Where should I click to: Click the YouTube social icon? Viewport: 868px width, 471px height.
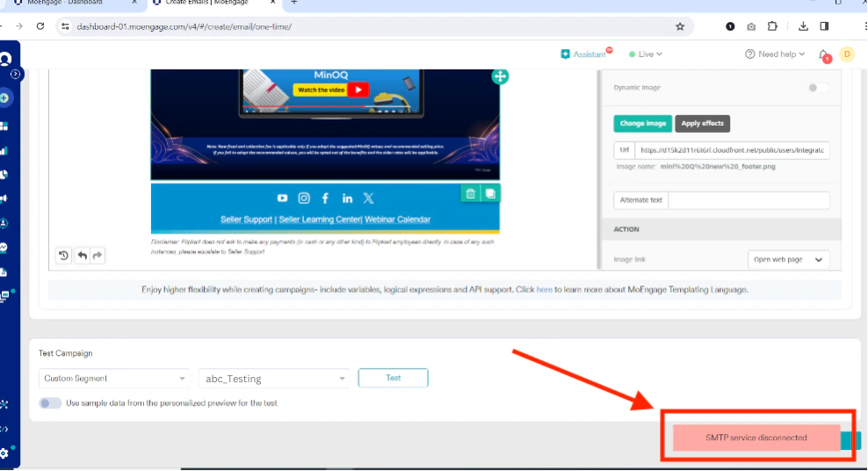282,198
